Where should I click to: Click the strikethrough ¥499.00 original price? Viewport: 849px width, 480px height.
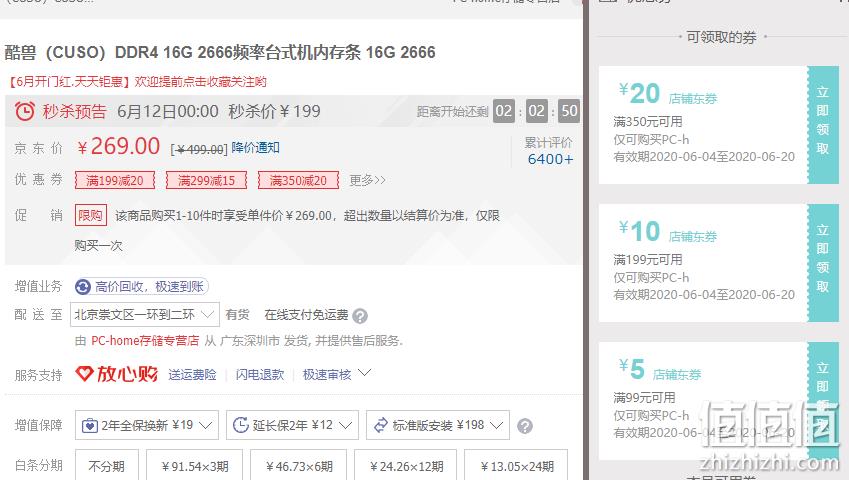pos(199,149)
